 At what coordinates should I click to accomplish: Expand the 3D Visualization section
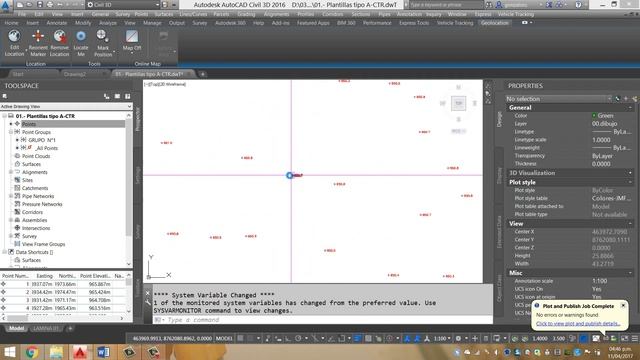tap(630, 173)
